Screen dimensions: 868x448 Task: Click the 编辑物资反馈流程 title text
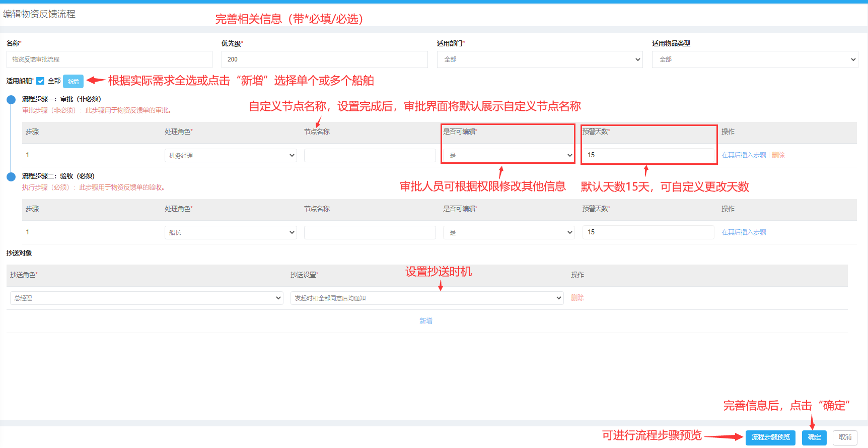[39, 14]
